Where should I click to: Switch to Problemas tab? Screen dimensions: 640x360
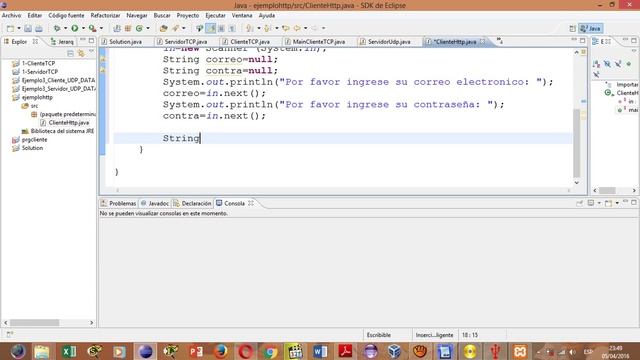[118, 203]
